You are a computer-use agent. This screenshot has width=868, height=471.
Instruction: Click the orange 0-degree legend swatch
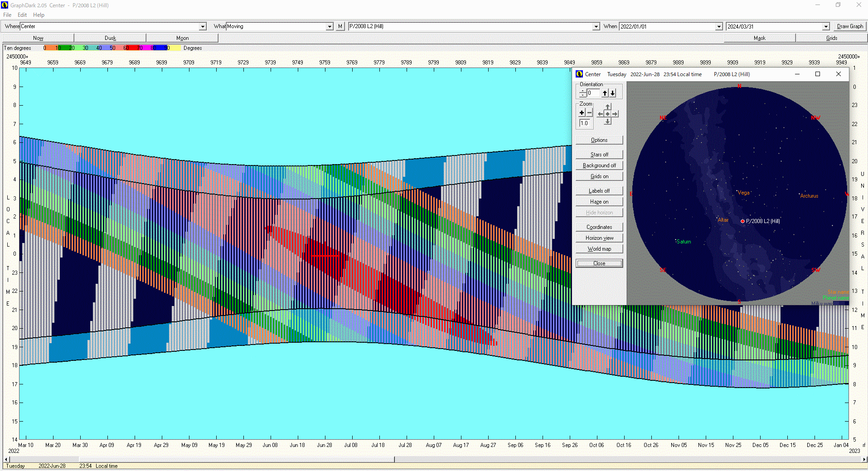[51, 48]
